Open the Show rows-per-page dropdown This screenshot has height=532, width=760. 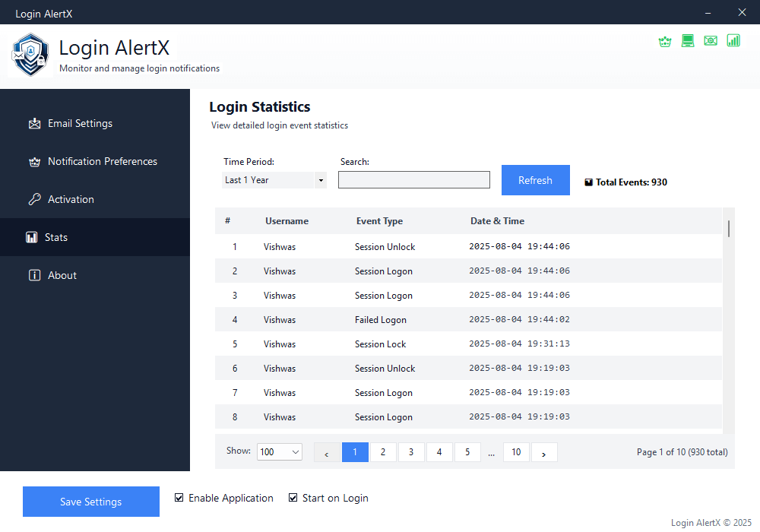(x=280, y=451)
